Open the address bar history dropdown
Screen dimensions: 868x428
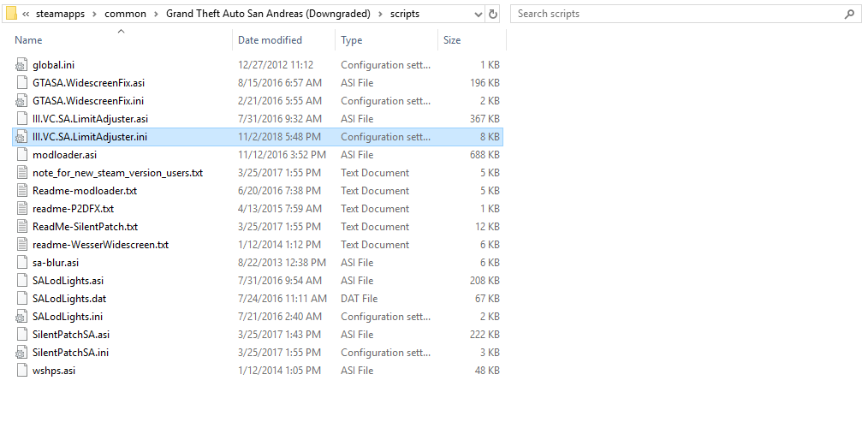point(479,15)
